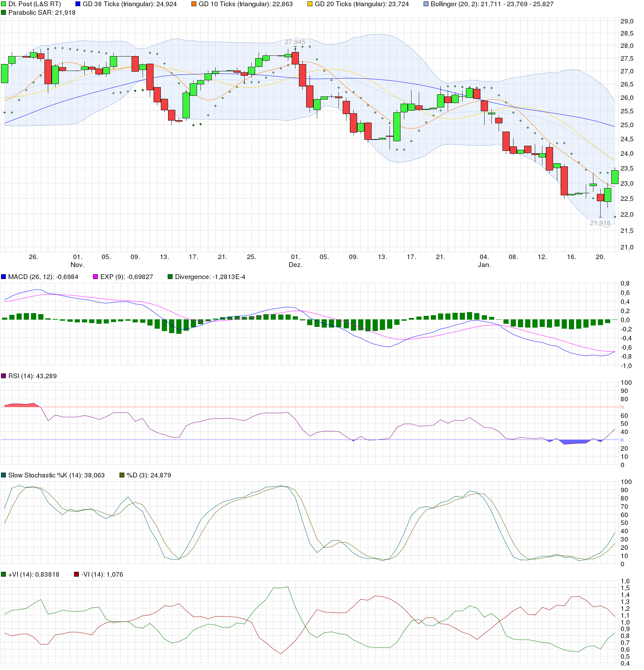Viewport: 644px width, 670px height.
Task: Click '-VI (14): 1,076' label
Action: (102, 574)
